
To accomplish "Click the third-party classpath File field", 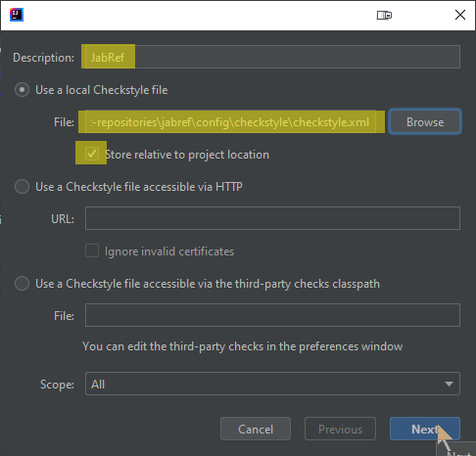I will (x=272, y=315).
